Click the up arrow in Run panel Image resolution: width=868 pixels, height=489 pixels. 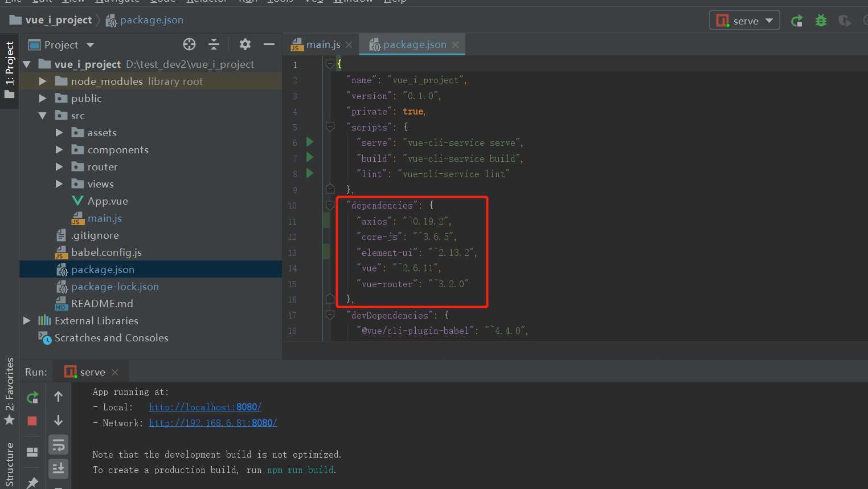point(58,397)
